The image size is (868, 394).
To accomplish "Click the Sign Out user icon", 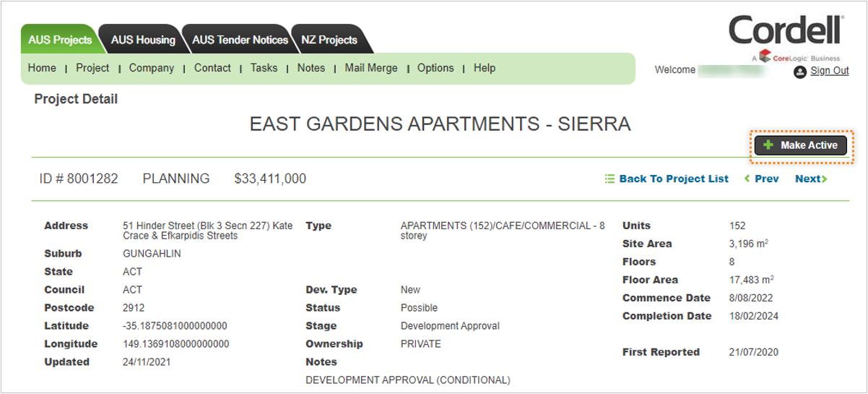I will pos(799,72).
